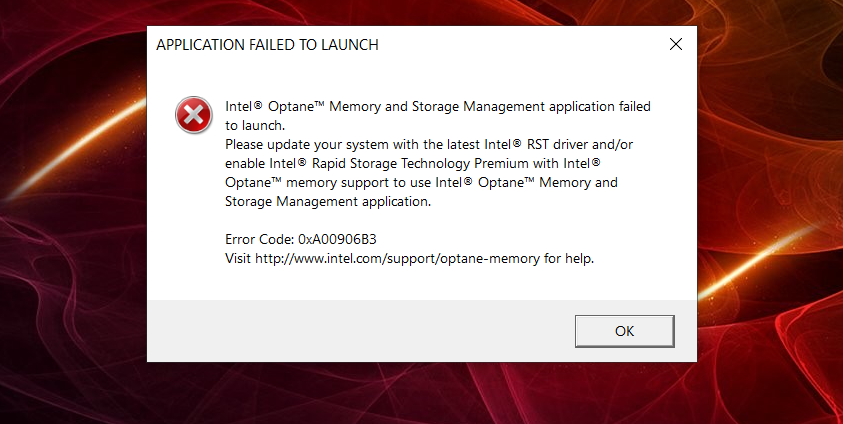Image resolution: width=843 pixels, height=424 pixels.
Task: Click the desktop wallpaper below the dialog
Action: [x=420, y=395]
